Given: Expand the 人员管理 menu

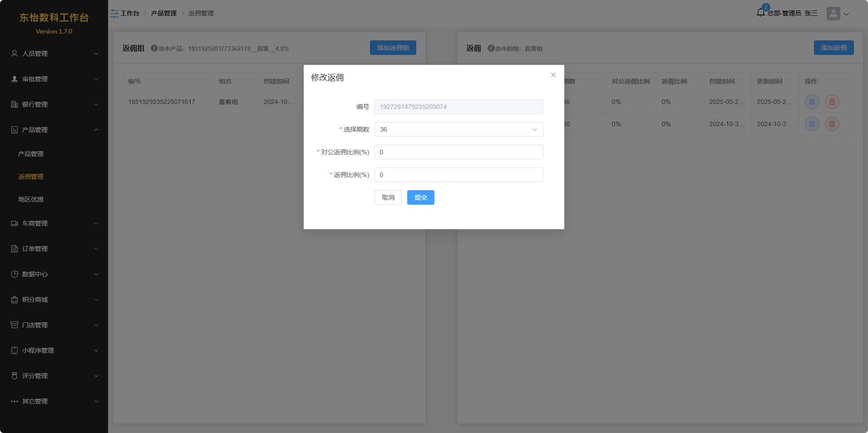Looking at the screenshot, I should [x=54, y=54].
